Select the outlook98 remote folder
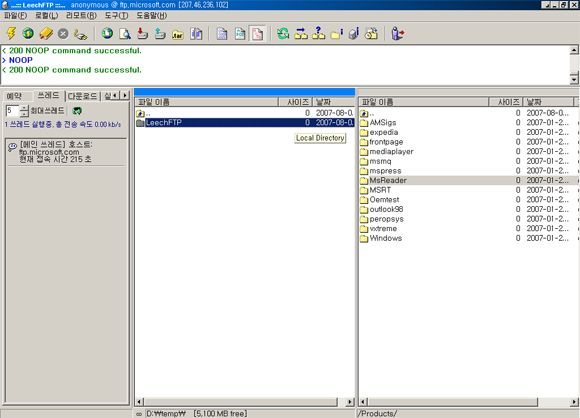 click(x=468, y=209)
